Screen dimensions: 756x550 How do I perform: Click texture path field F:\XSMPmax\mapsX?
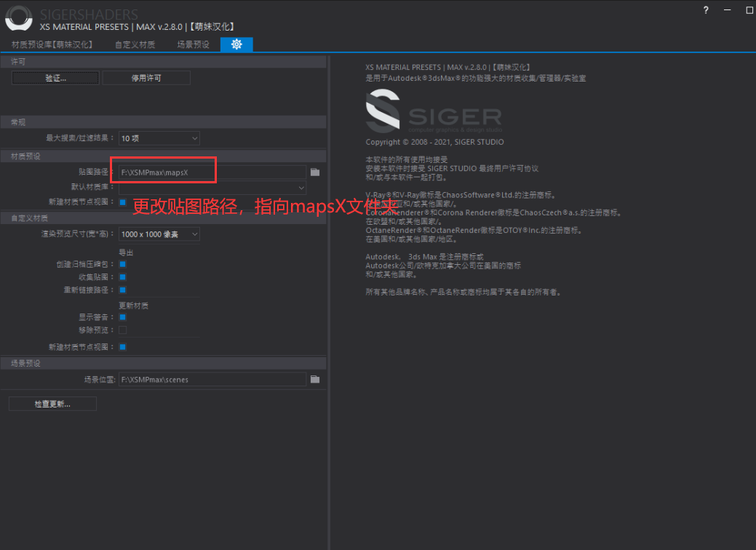212,172
